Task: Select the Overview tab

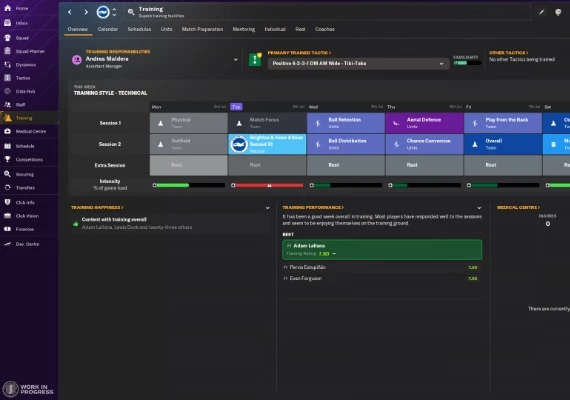Action: pos(78,29)
